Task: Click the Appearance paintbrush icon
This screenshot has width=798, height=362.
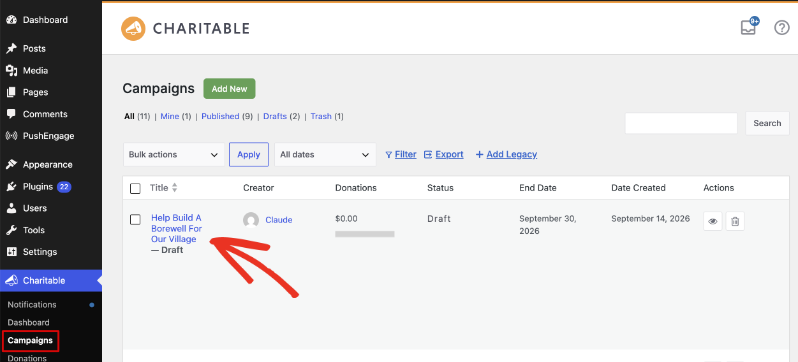Action: pyautogui.click(x=12, y=164)
